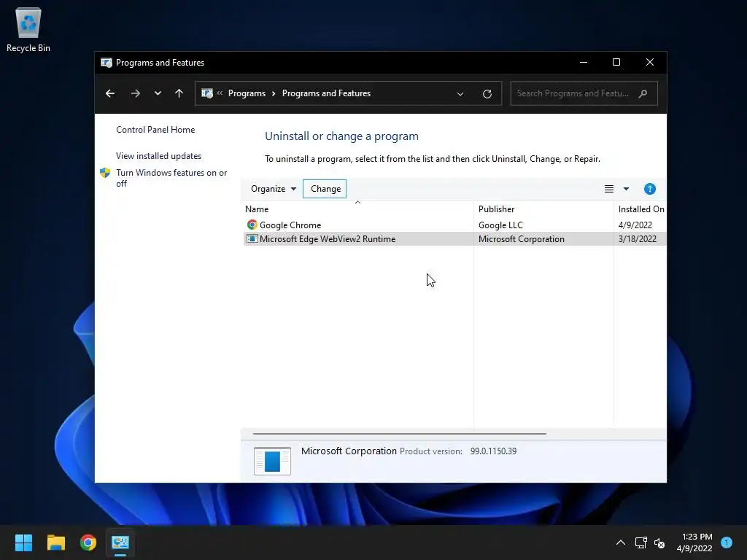Click the network tray icon
The height and width of the screenshot is (560, 747).
click(640, 542)
